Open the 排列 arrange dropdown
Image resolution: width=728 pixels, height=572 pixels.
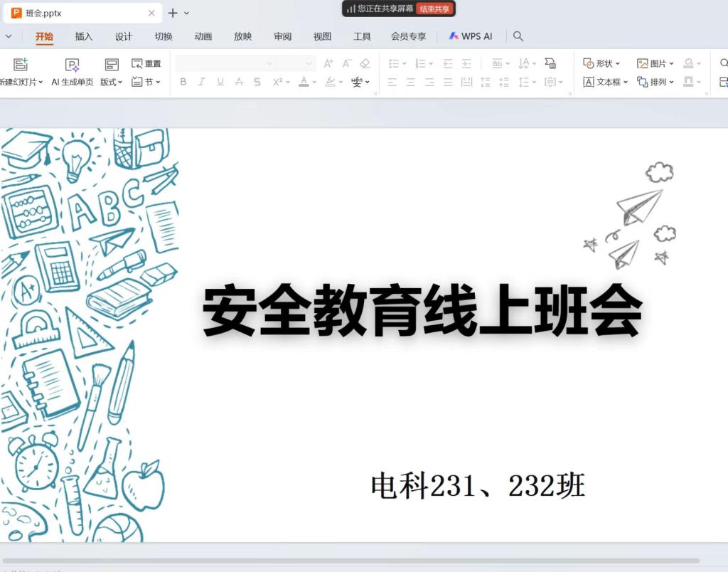(x=655, y=82)
